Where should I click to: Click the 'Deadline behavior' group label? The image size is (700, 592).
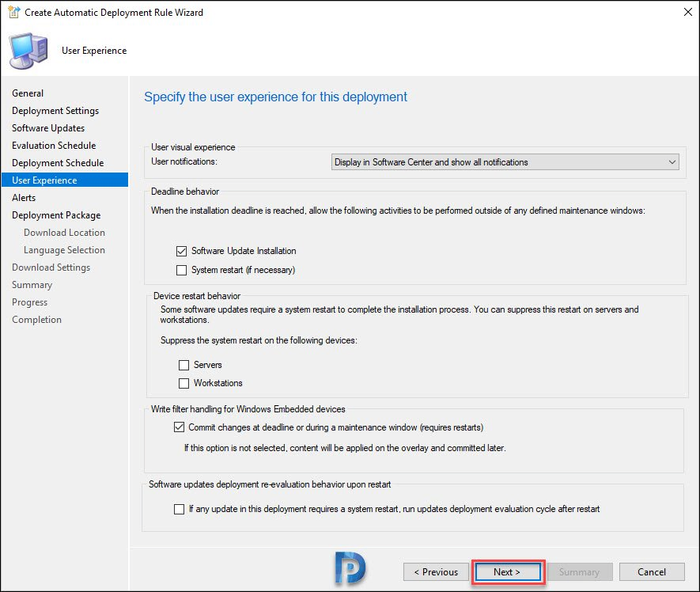185,192
